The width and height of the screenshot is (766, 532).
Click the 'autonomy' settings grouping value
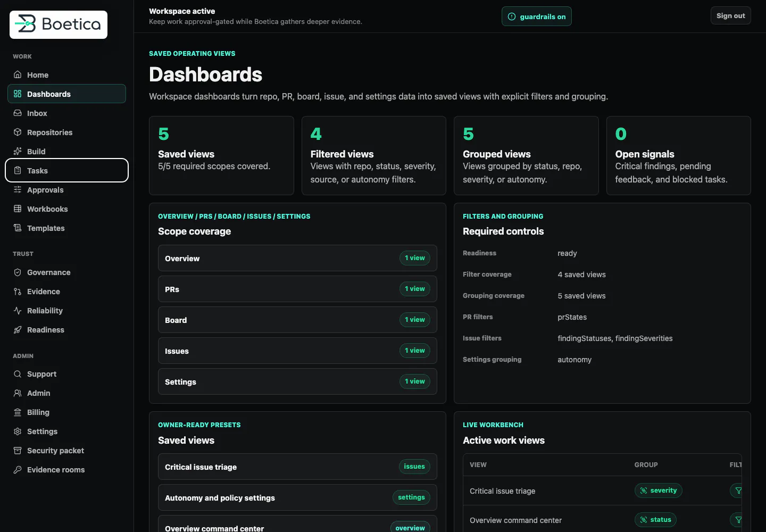[574, 360]
